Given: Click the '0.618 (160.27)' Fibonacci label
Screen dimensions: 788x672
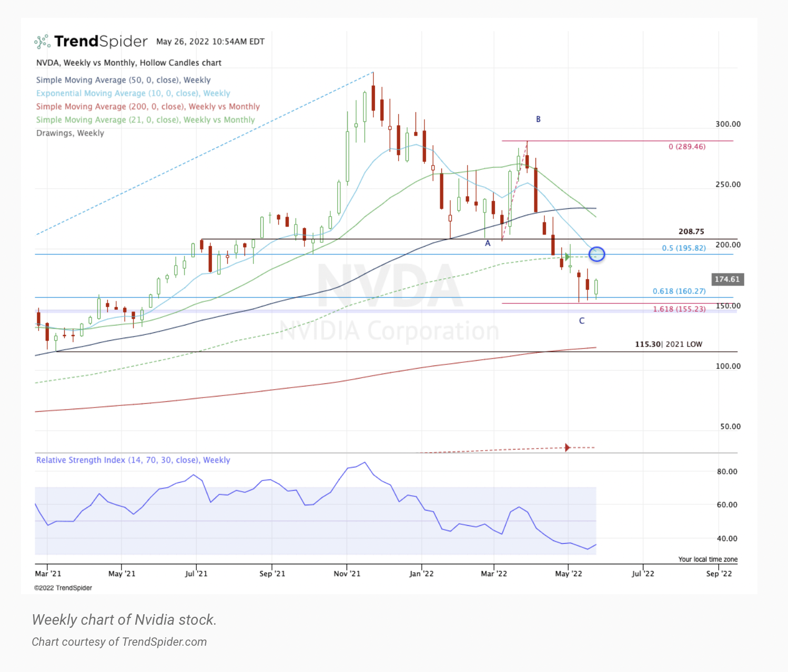Looking at the screenshot, I should coord(679,291).
